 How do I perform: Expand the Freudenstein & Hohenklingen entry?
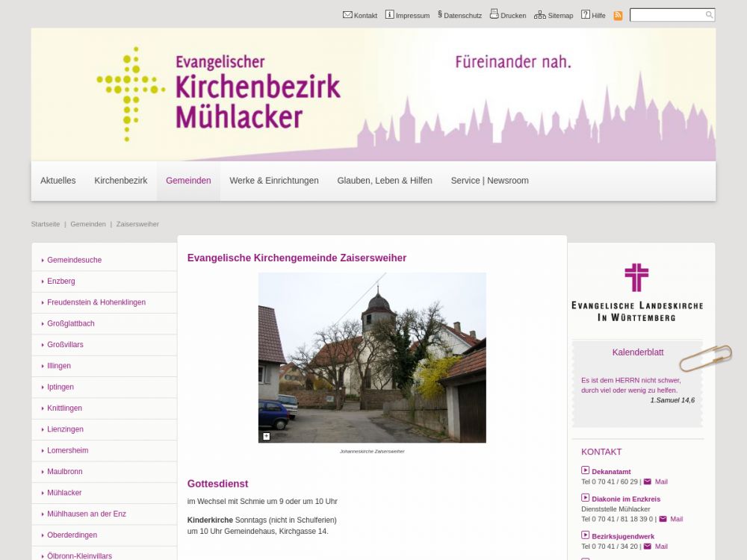(96, 302)
